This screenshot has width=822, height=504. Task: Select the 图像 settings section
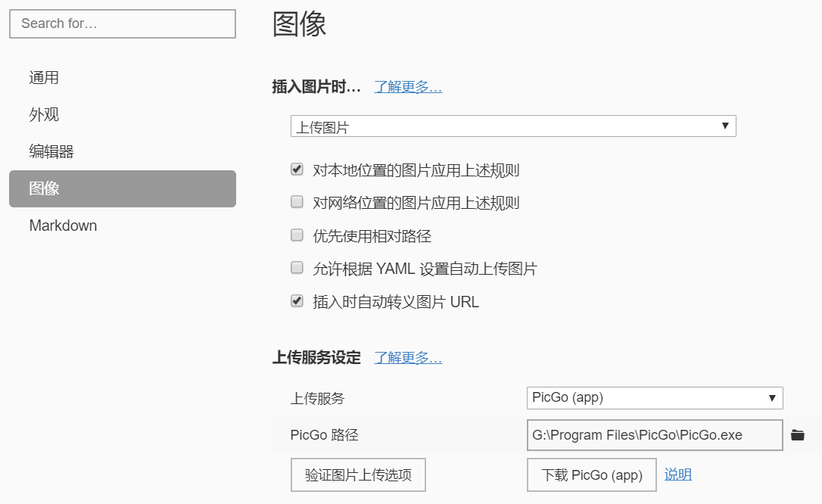click(123, 188)
